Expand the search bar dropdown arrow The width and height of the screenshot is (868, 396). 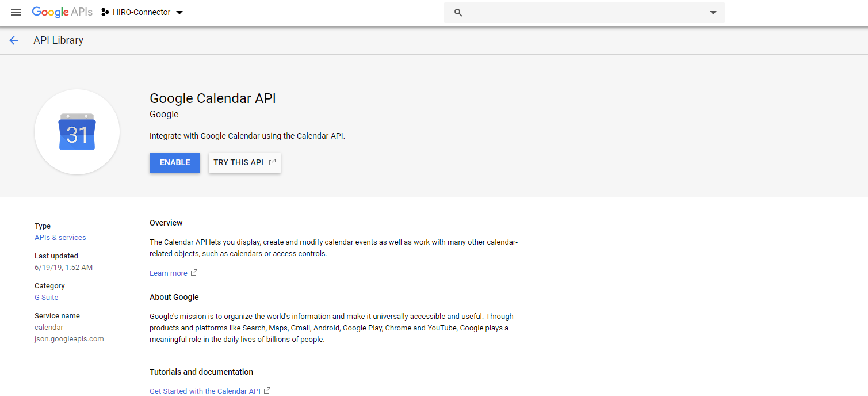pos(713,13)
